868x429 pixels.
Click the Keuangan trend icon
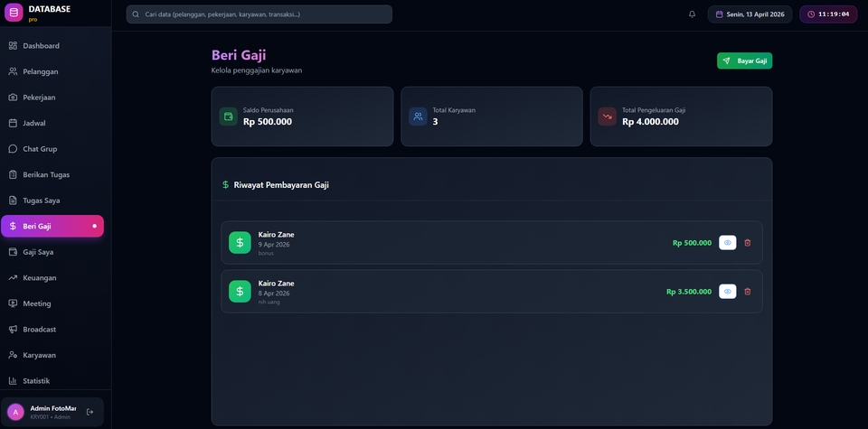[13, 277]
